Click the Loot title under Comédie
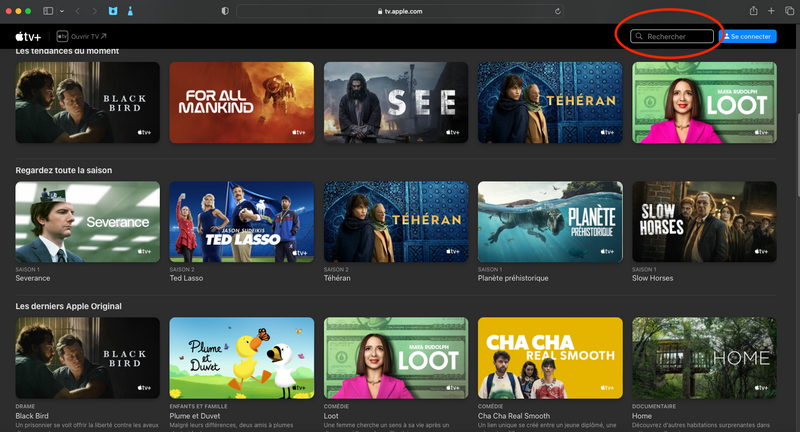Screen dimensions: 800x432 tap(331, 416)
